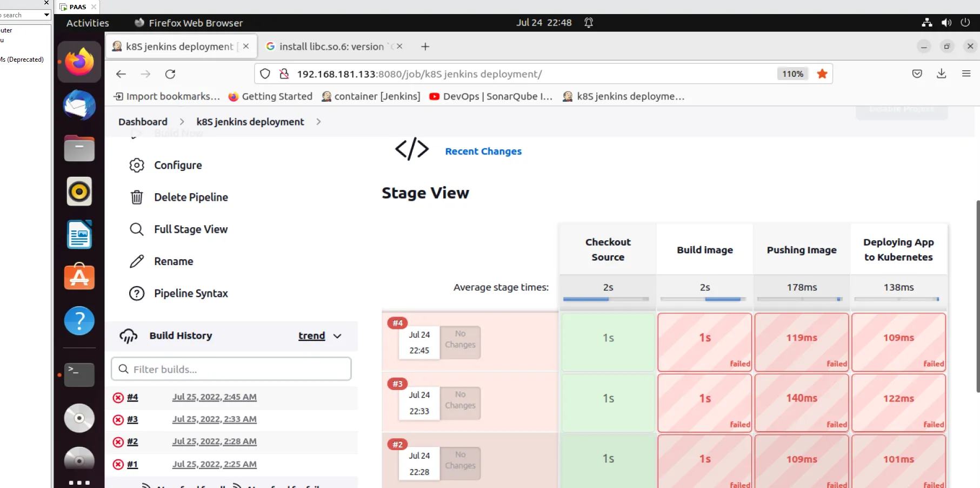Click the browser address bar URL
The height and width of the screenshot is (488, 980).
(x=419, y=74)
